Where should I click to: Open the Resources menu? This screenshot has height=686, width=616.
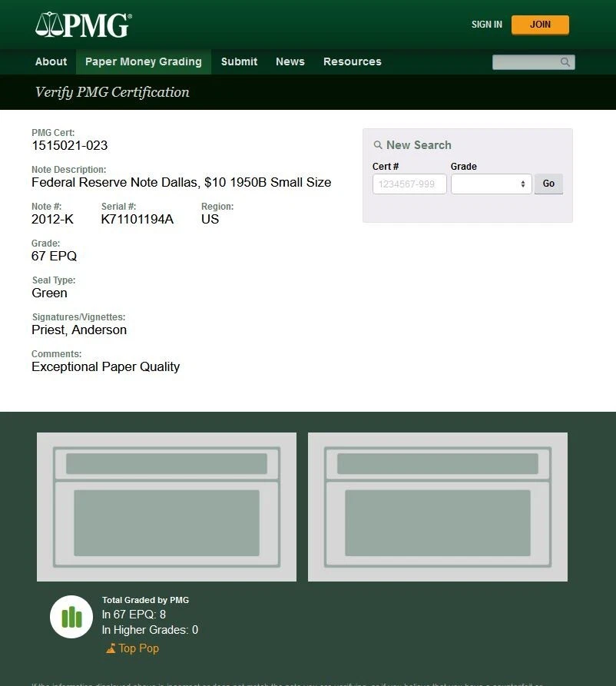click(x=353, y=61)
